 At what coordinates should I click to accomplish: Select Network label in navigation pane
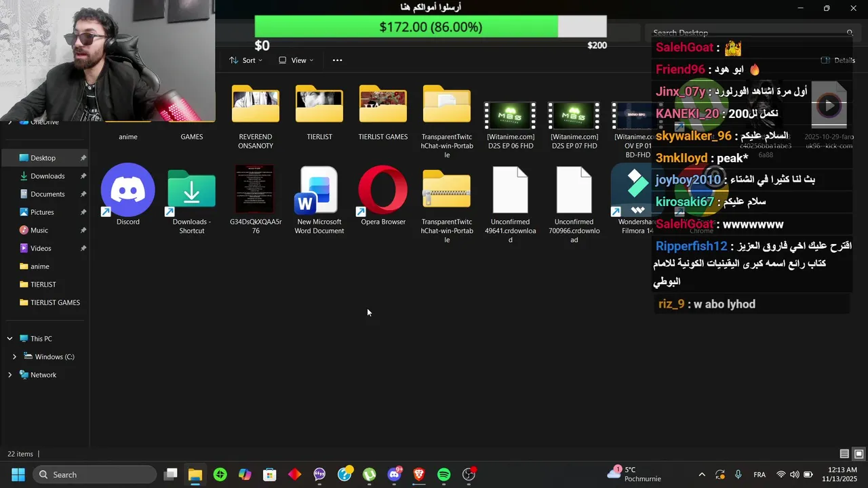[x=43, y=375]
